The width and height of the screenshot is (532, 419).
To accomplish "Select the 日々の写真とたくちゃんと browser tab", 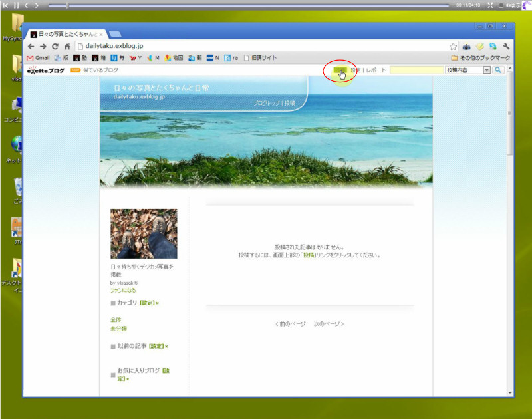I will coord(66,34).
